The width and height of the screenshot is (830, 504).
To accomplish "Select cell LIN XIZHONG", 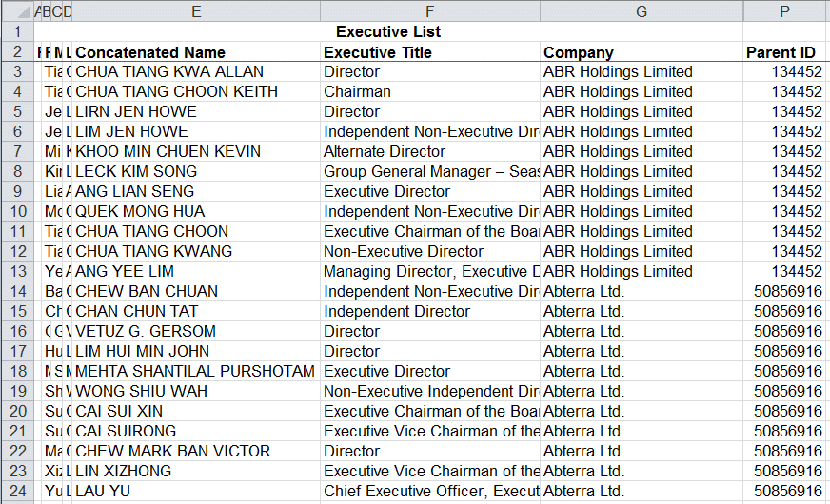I will coord(196,472).
